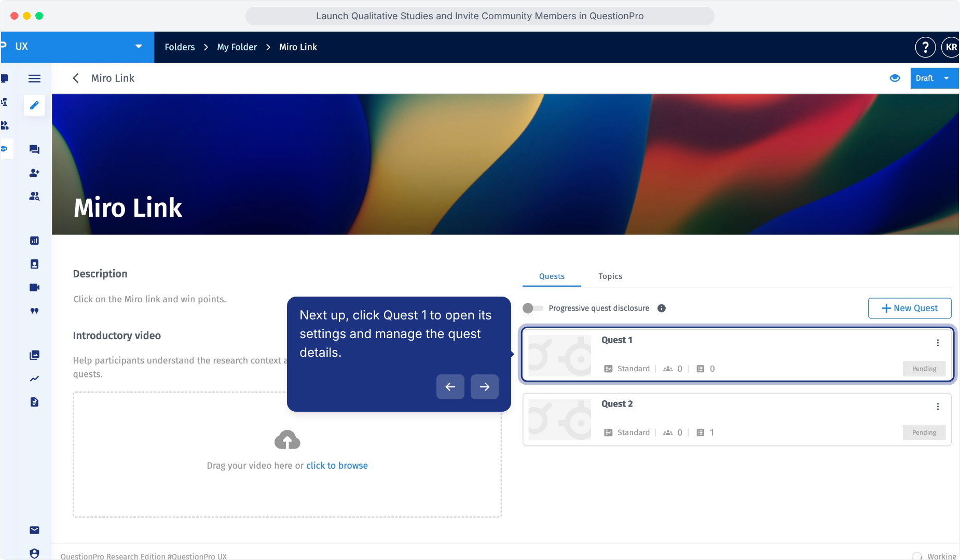The width and height of the screenshot is (960, 560).
Task: Click the previous step arrow in the tooltip
Action: point(450,387)
